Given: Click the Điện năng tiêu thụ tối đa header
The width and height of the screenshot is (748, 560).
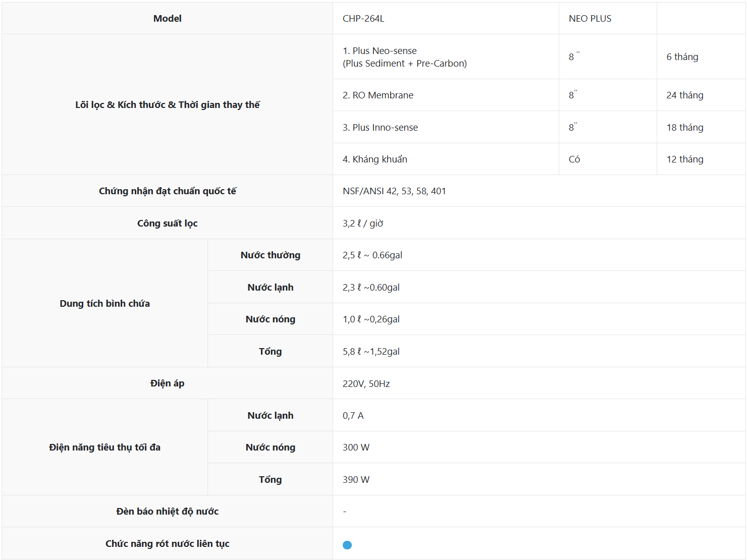Looking at the screenshot, I should click(x=104, y=447).
